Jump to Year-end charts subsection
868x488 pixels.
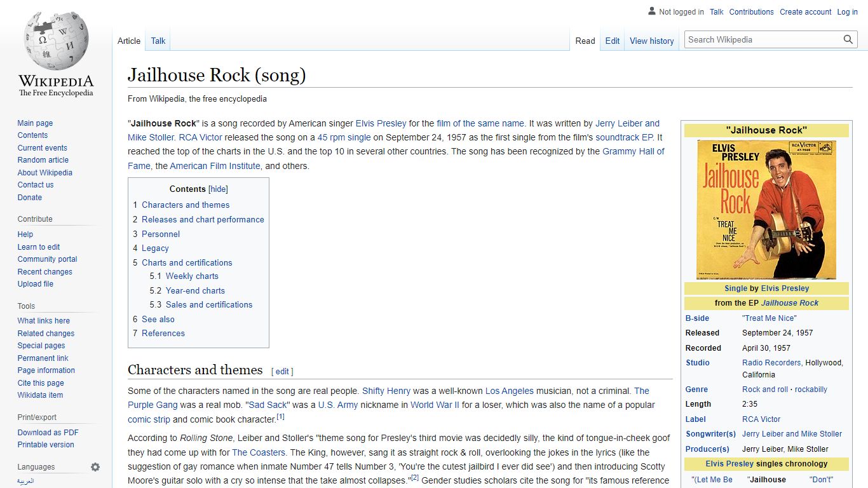click(195, 290)
